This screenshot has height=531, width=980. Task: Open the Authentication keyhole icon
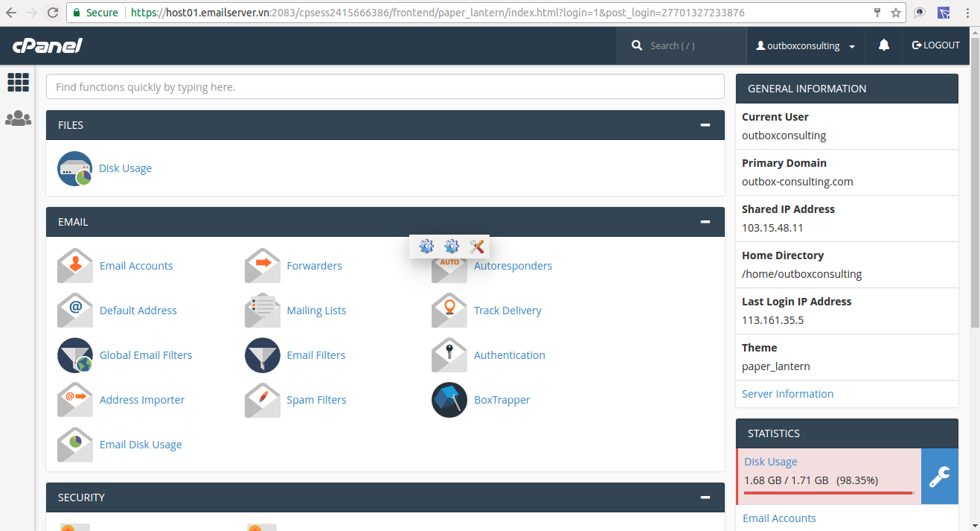(x=449, y=355)
